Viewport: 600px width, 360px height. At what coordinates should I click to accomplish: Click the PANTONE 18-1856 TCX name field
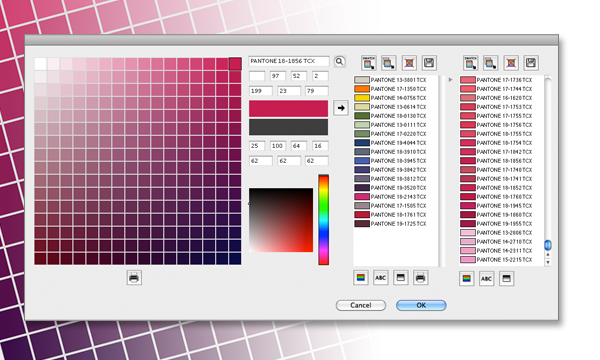pyautogui.click(x=289, y=61)
